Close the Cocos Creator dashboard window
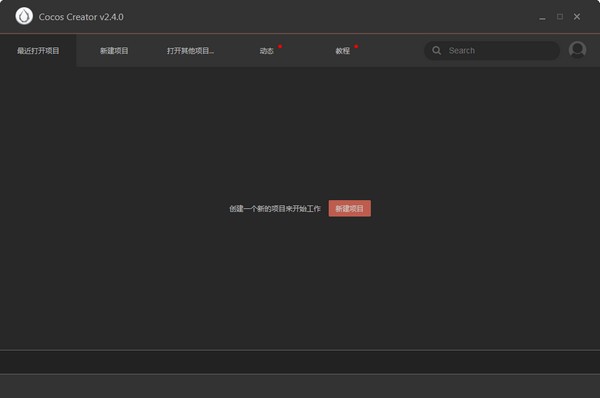The height and width of the screenshot is (398, 600). 577,16
